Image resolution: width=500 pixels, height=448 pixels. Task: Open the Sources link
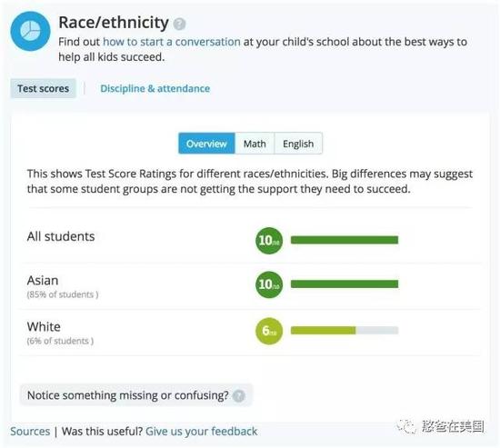point(30,431)
